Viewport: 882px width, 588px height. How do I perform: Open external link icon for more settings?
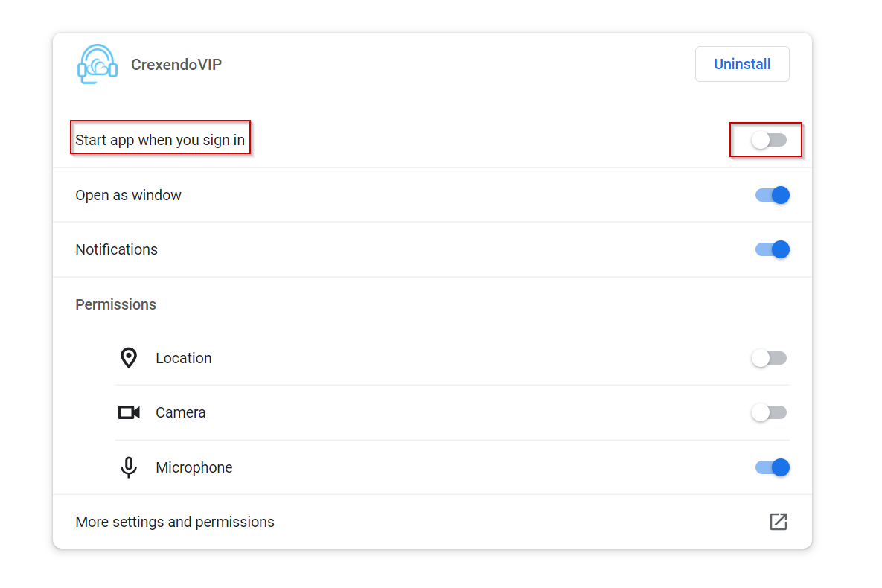(x=779, y=522)
